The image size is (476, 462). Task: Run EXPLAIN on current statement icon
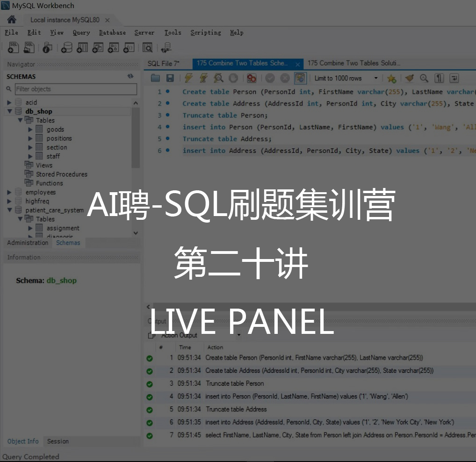[218, 78]
